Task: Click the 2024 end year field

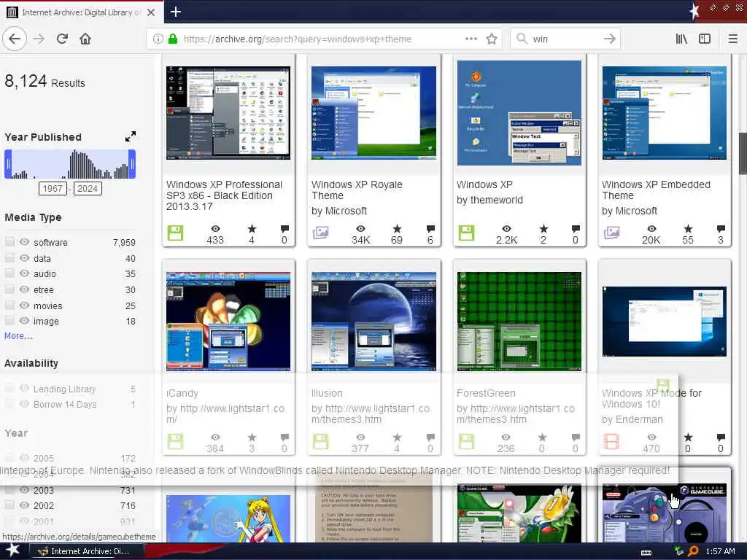Action: pyautogui.click(x=88, y=189)
